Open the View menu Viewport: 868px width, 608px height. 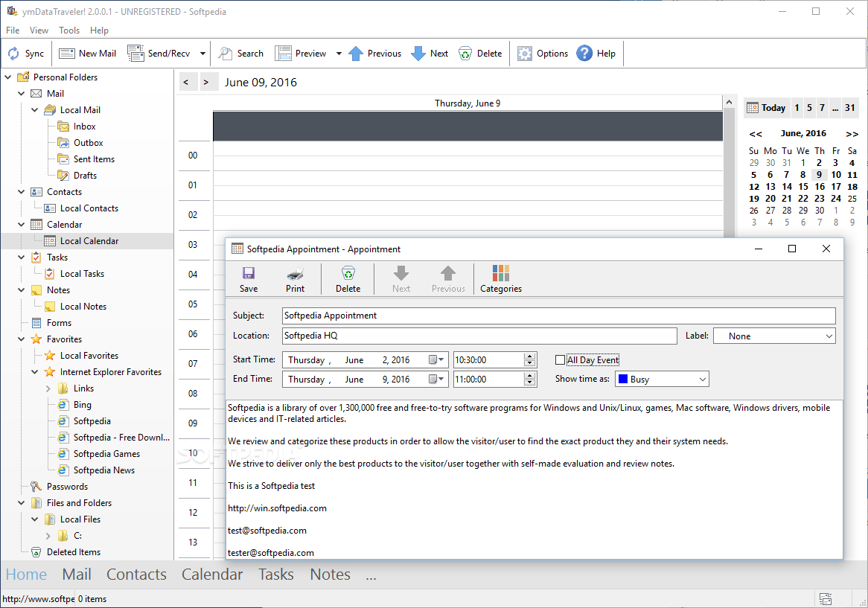click(x=39, y=31)
